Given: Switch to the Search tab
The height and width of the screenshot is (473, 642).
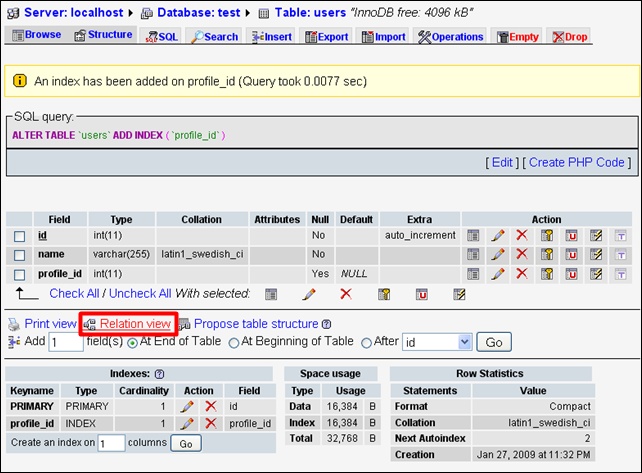Looking at the screenshot, I should [215, 37].
